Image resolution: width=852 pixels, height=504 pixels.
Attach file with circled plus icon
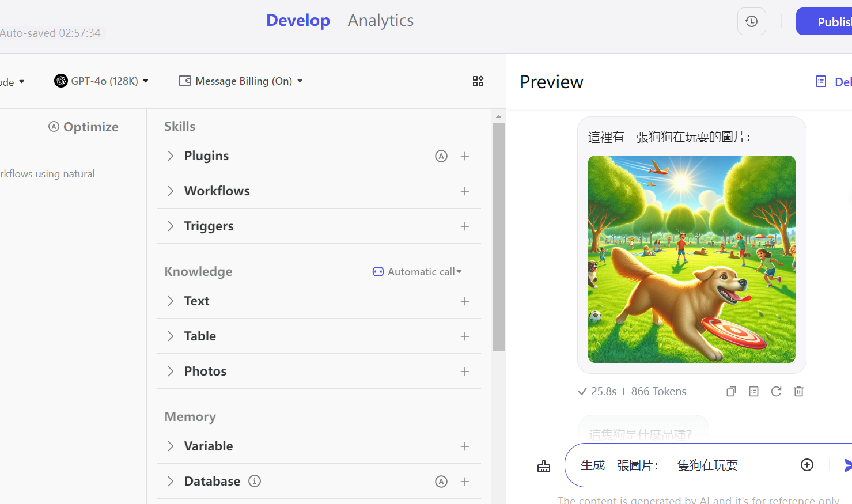coord(807,465)
